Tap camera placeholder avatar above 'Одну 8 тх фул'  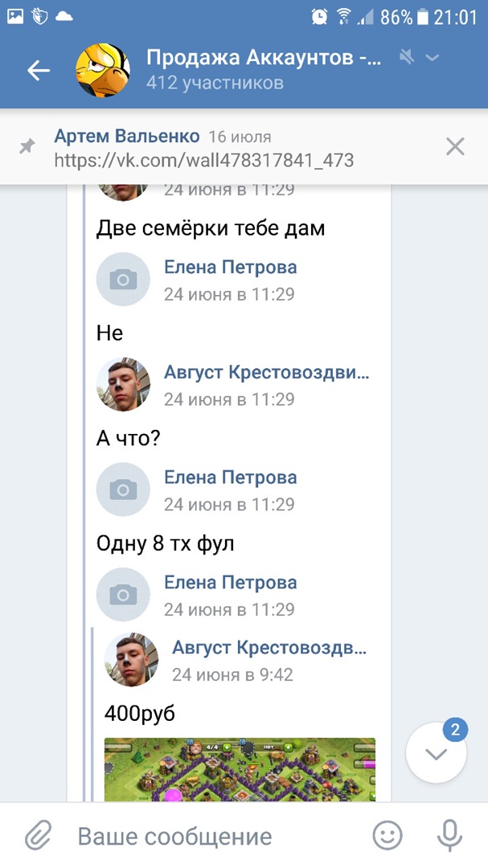[123, 489]
